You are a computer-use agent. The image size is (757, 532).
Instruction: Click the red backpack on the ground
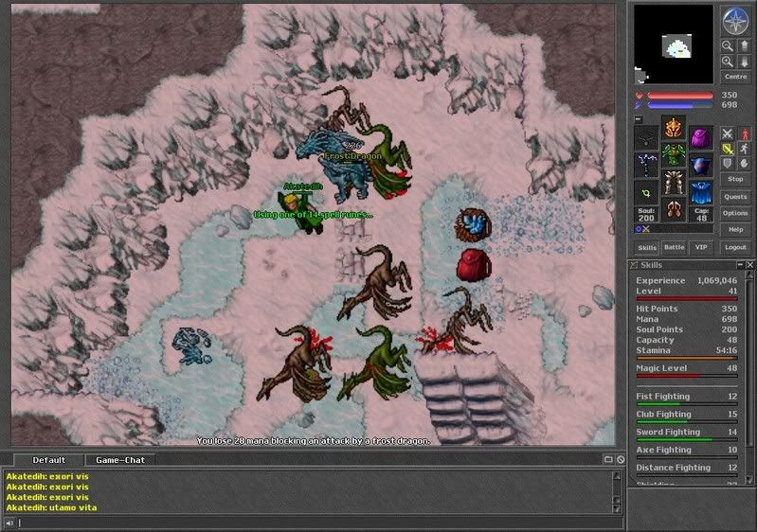tap(473, 264)
